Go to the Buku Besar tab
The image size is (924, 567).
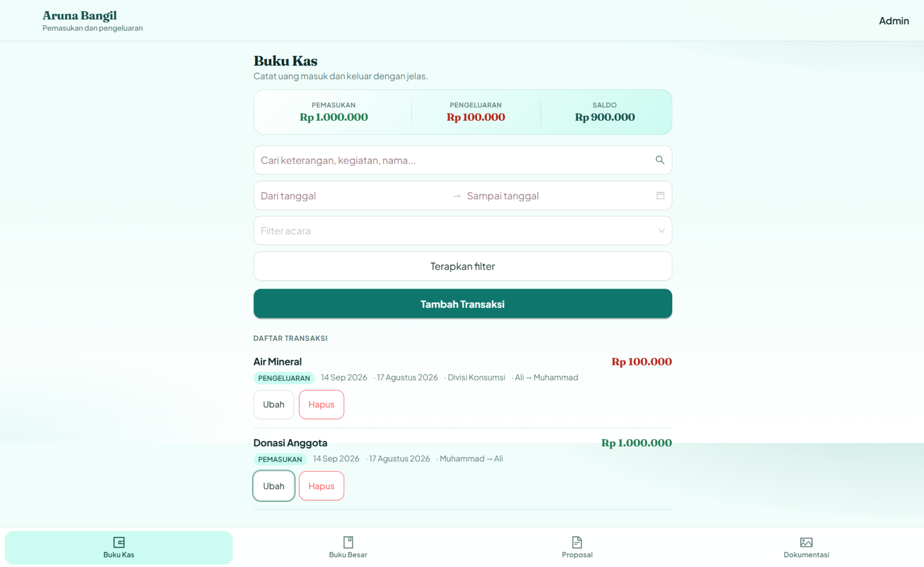point(348,548)
